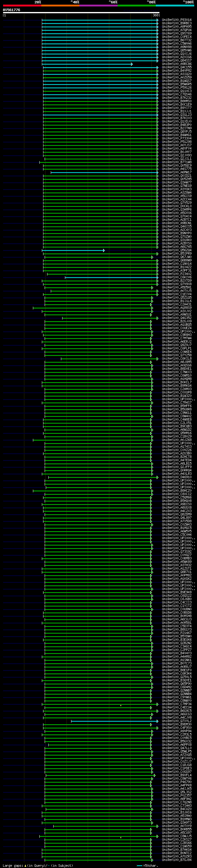Select hit label UniRef100_C6KIL8

[x=177, y=358]
